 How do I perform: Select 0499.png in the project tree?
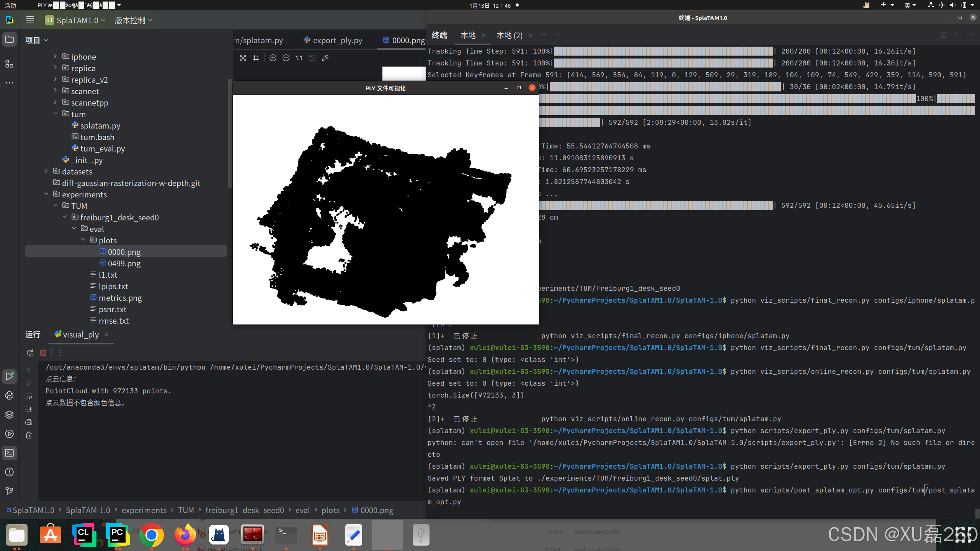tap(123, 263)
